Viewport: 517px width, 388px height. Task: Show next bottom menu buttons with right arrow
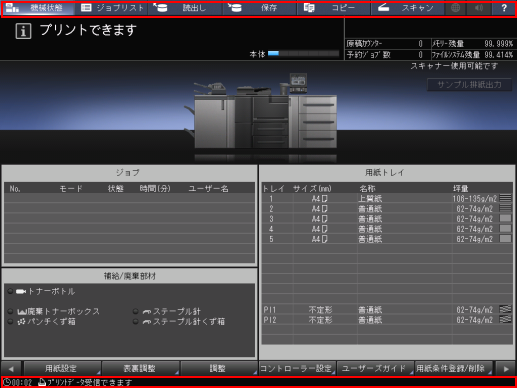tap(506, 369)
